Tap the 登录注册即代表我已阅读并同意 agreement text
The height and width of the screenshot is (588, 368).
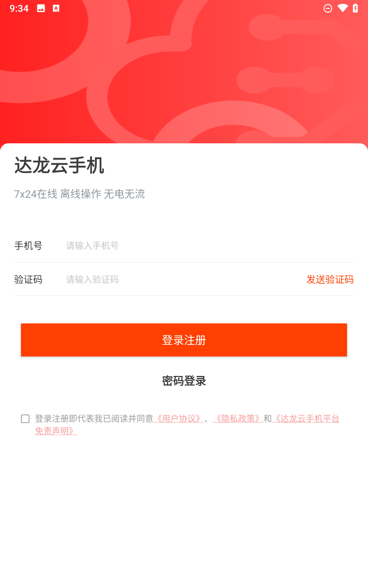click(x=94, y=419)
